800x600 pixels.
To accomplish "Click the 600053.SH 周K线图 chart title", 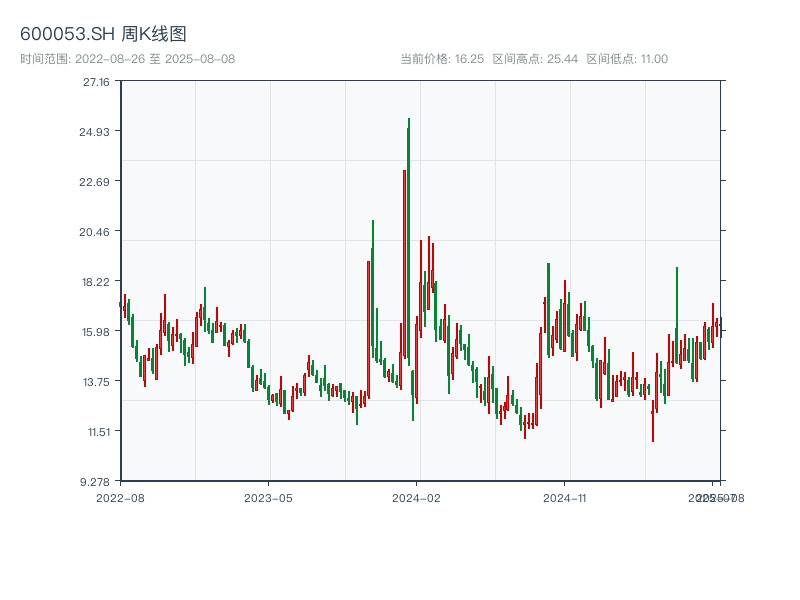I will (103, 34).
